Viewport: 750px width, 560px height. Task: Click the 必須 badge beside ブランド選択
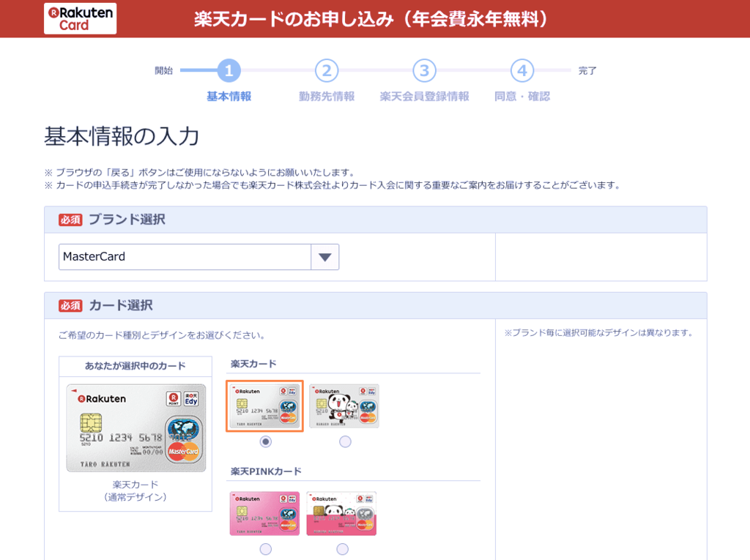[x=71, y=220]
